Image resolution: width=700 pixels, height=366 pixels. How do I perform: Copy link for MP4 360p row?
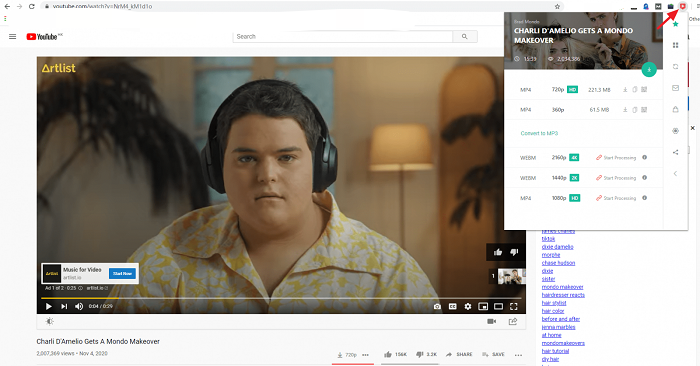634,110
